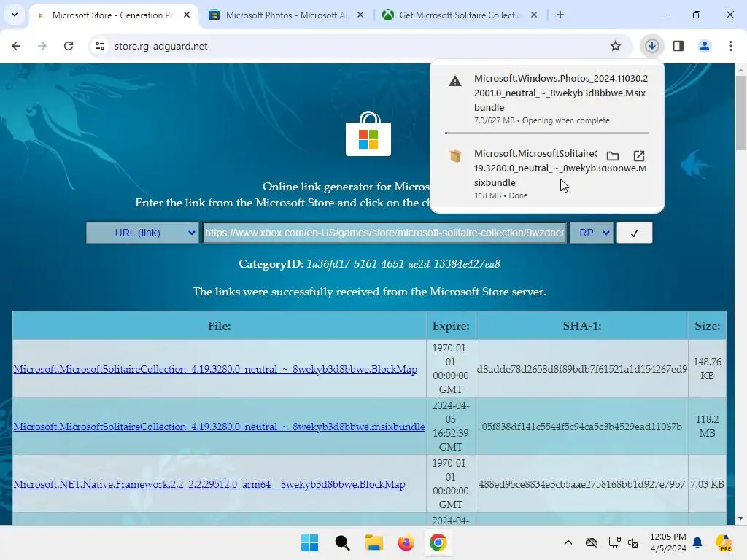Click the 118.2 MB size cell
The image size is (747, 560).
pos(707,426)
